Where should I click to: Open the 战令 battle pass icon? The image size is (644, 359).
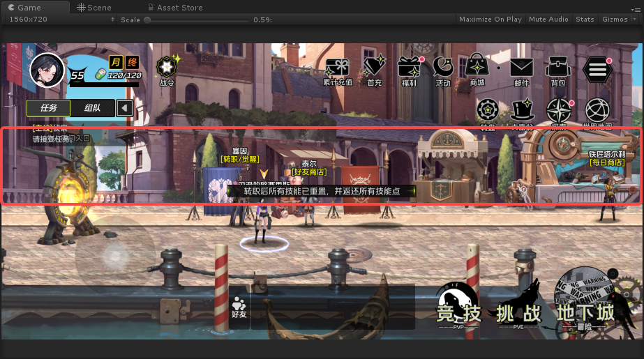[167, 71]
